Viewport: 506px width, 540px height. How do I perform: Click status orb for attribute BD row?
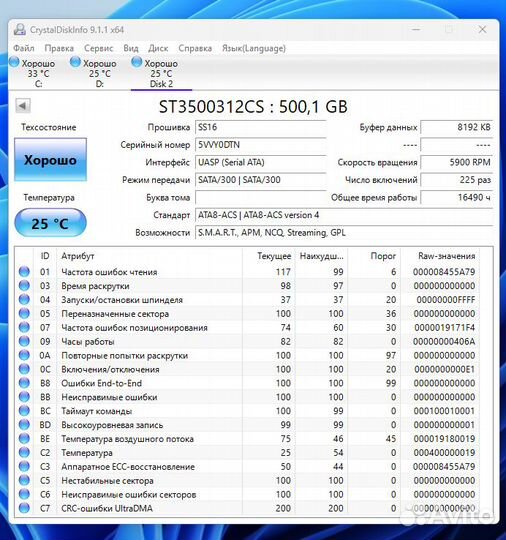[x=24, y=425]
